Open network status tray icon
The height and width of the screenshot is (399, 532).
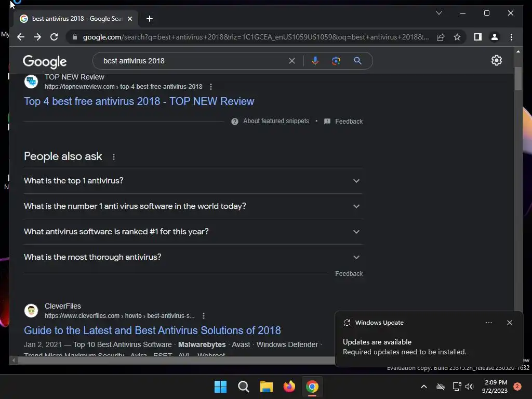[457, 387]
